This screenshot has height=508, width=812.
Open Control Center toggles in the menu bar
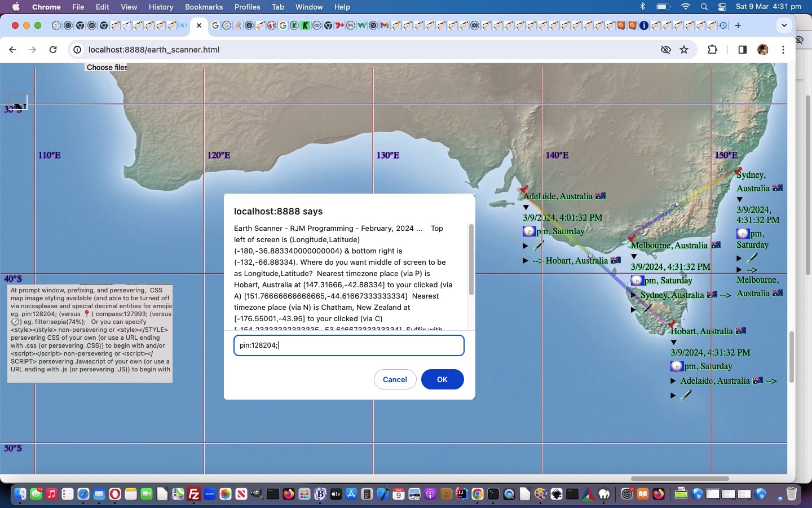coord(722,7)
